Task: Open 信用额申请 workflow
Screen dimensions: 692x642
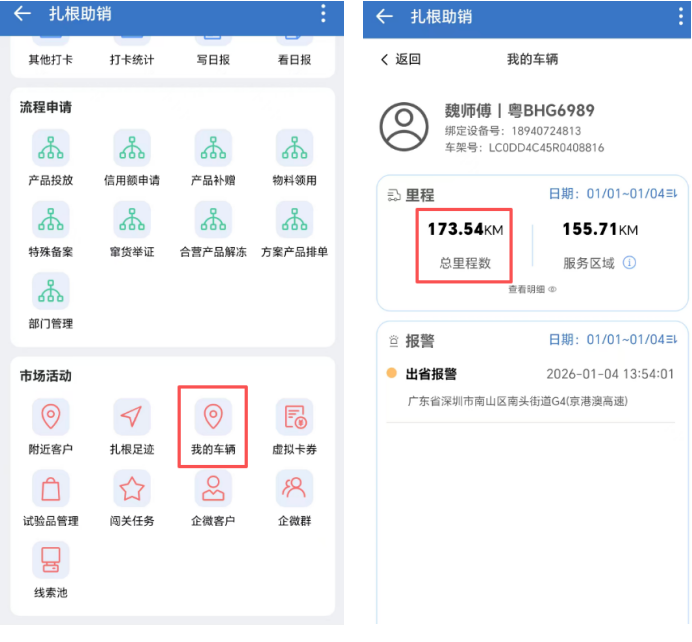Action: point(131,148)
